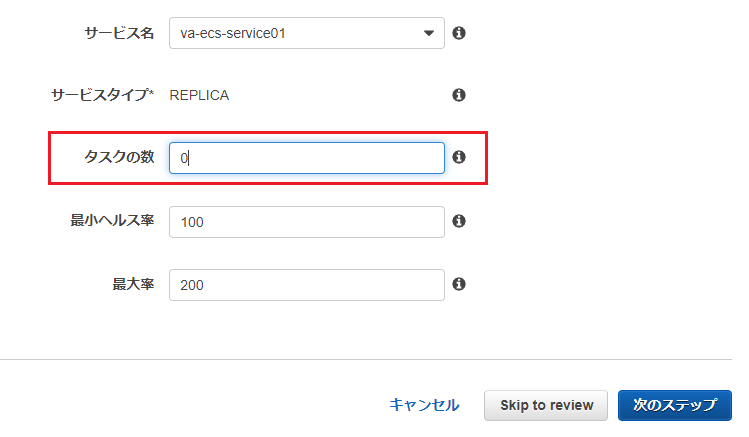Click the サービスタイプ label text
The width and height of the screenshot is (749, 437).
point(102,95)
